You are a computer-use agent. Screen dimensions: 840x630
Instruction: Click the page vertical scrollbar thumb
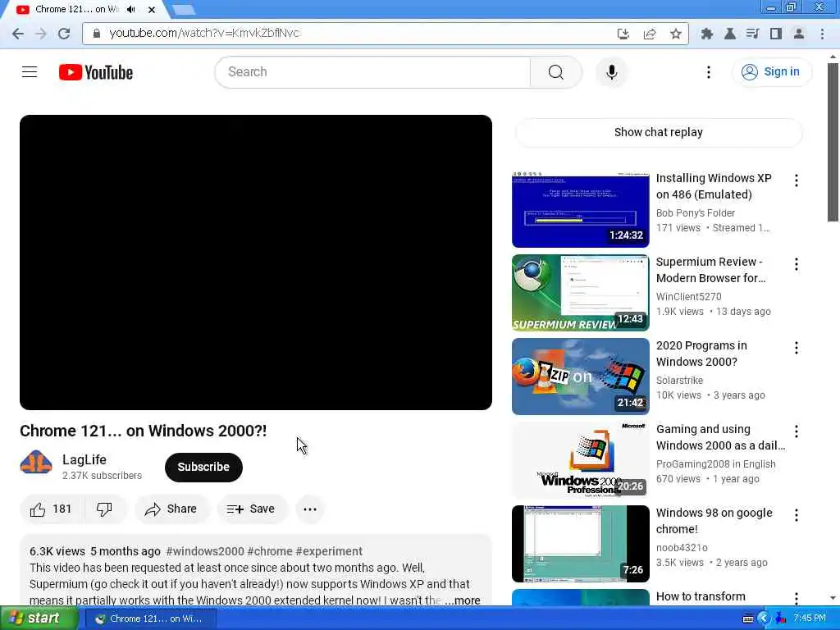[x=833, y=142]
